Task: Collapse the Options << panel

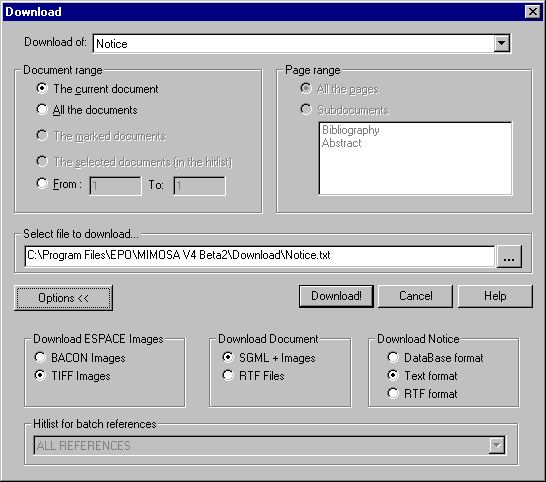Action: pos(63,298)
